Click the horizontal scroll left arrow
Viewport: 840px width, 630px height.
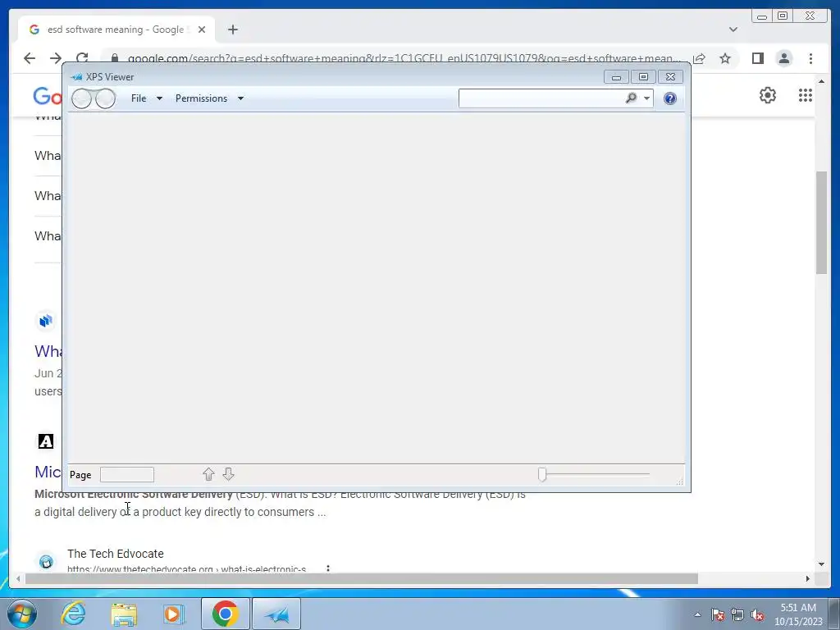pos(18,578)
